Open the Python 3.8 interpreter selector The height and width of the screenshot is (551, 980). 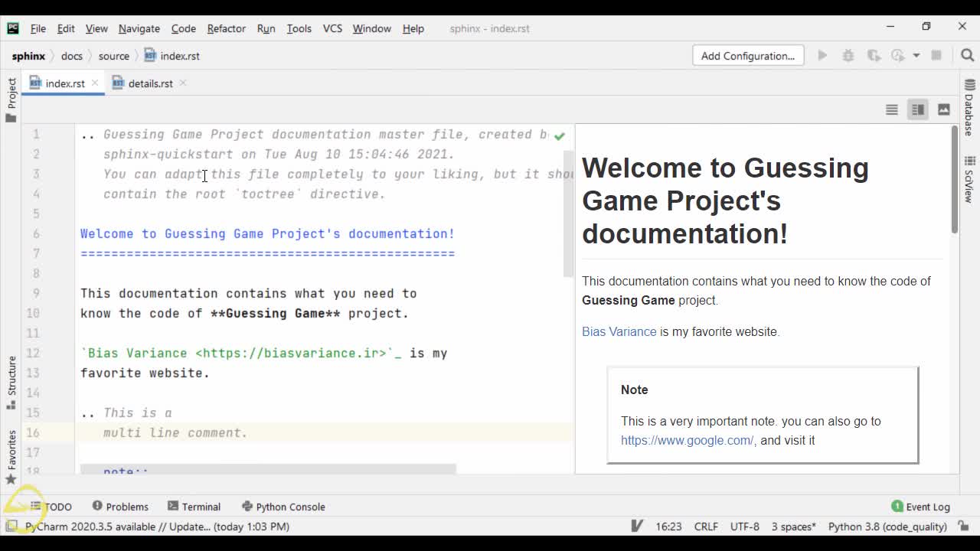click(887, 527)
